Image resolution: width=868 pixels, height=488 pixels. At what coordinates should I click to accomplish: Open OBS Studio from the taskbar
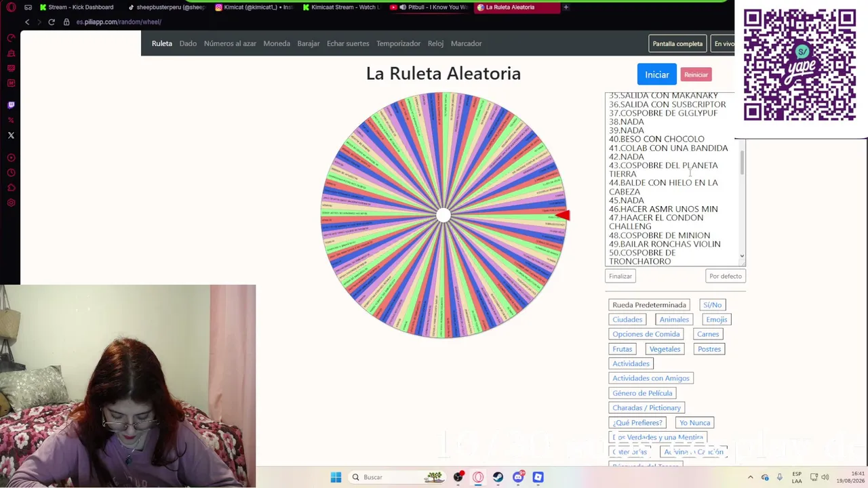pyautogui.click(x=458, y=477)
